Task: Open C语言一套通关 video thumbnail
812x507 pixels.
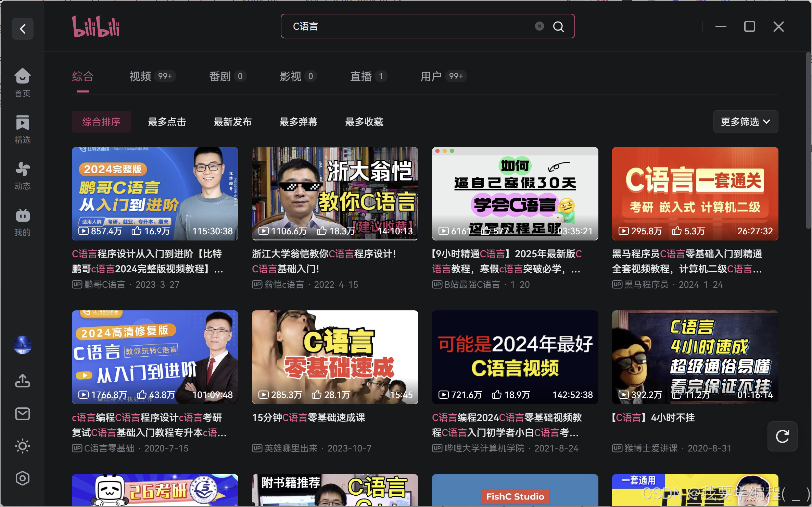Action: [x=695, y=194]
